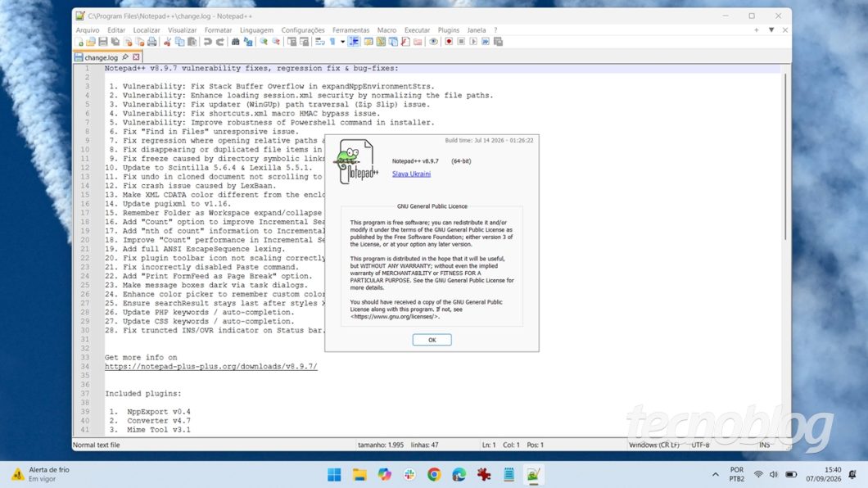Open the Windows Start button

(334, 475)
